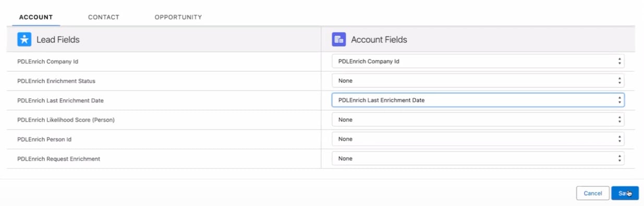This screenshot has width=644, height=206.
Task: Open dropdown for Likelihood Score (Person) row
Action: 478,120
